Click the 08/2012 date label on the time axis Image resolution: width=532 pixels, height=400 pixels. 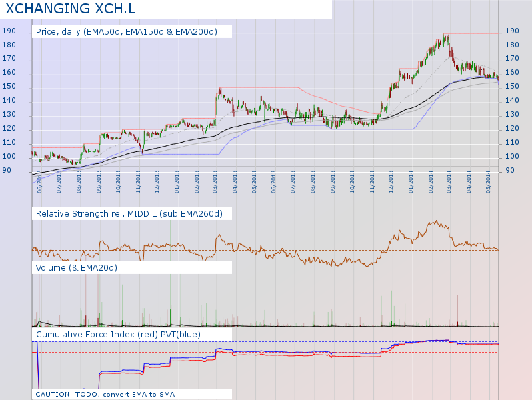tap(79, 182)
